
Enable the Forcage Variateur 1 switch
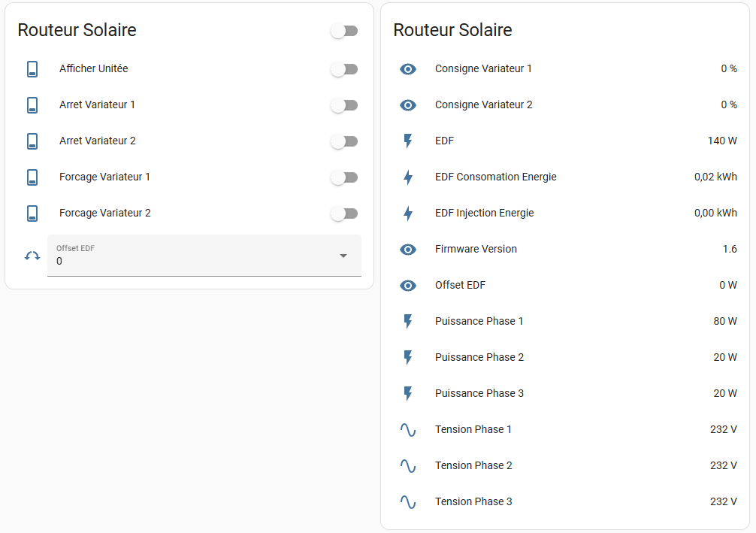tap(344, 177)
